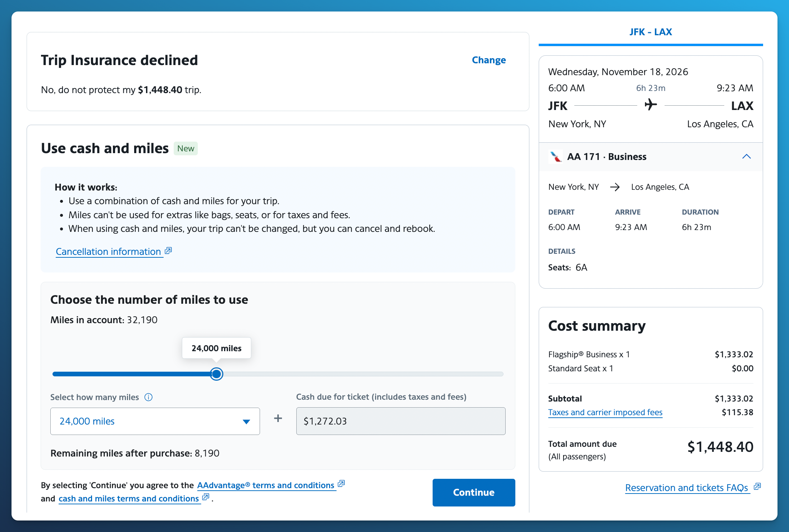The width and height of the screenshot is (789, 532).
Task: Click the Wednesday, November 18, 2026 date
Action: tap(618, 72)
